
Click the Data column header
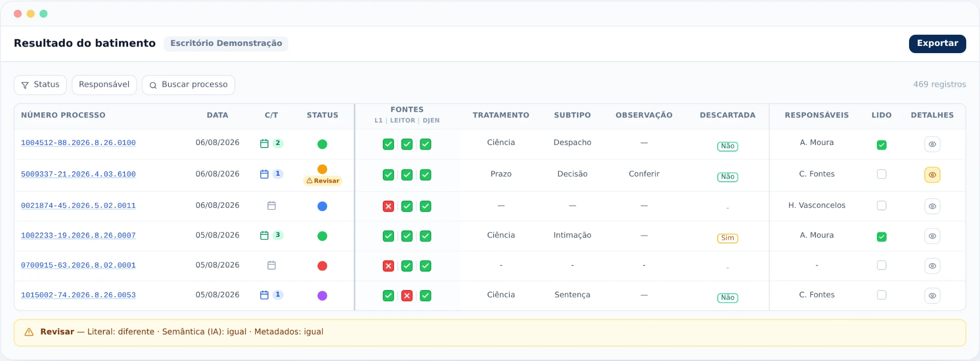217,115
